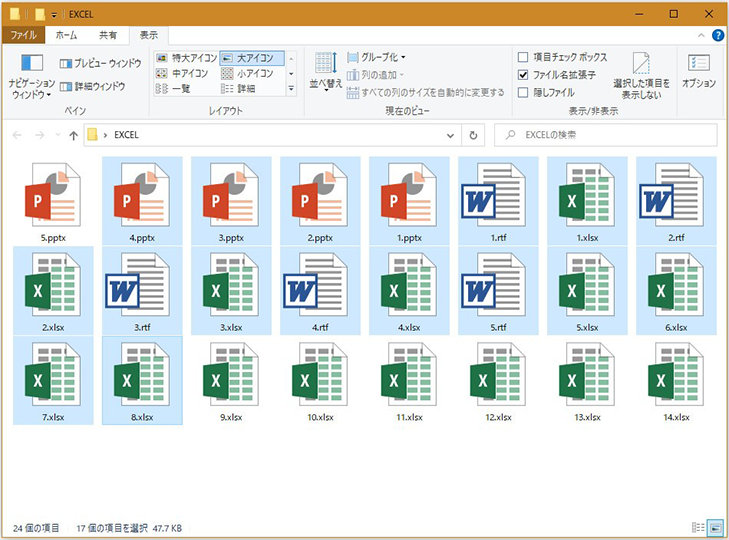
Task: Collapse the ribbon with the chevron
Action: (701, 35)
